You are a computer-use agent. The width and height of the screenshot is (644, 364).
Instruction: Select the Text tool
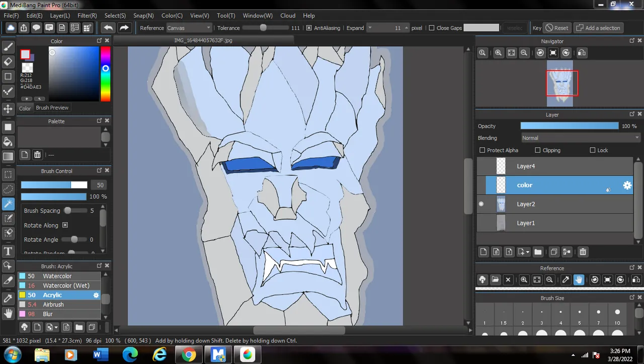tap(8, 251)
